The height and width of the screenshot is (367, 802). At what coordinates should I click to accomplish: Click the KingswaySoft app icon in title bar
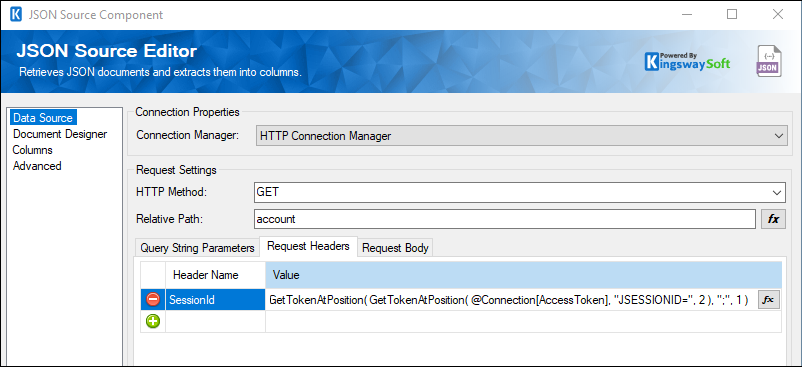[x=16, y=14]
